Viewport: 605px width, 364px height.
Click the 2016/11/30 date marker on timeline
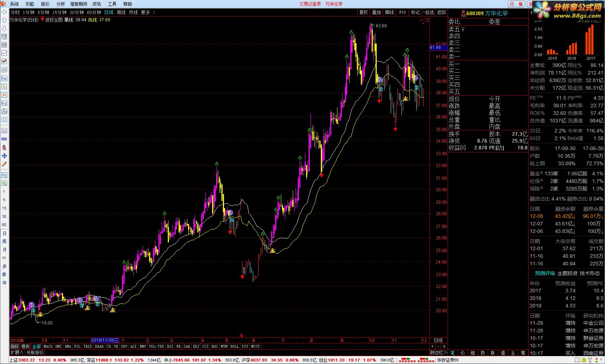(105, 340)
